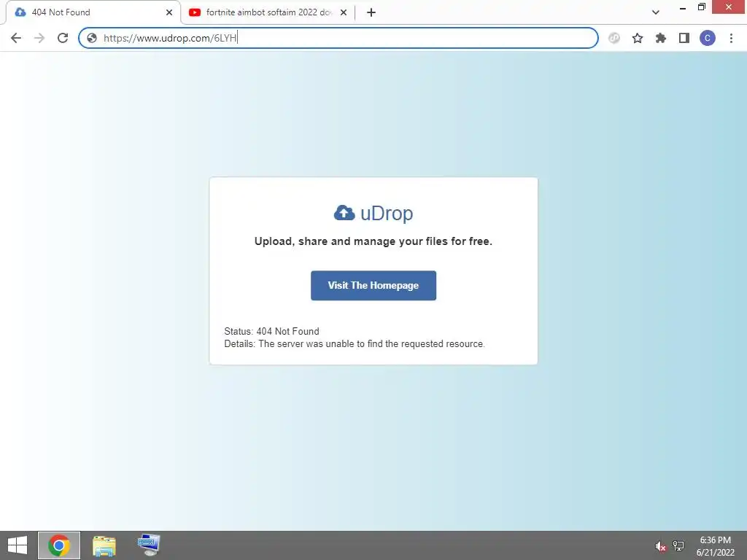Click the Chrome taskbar icon
Screen dimensions: 747x560
coord(59,545)
